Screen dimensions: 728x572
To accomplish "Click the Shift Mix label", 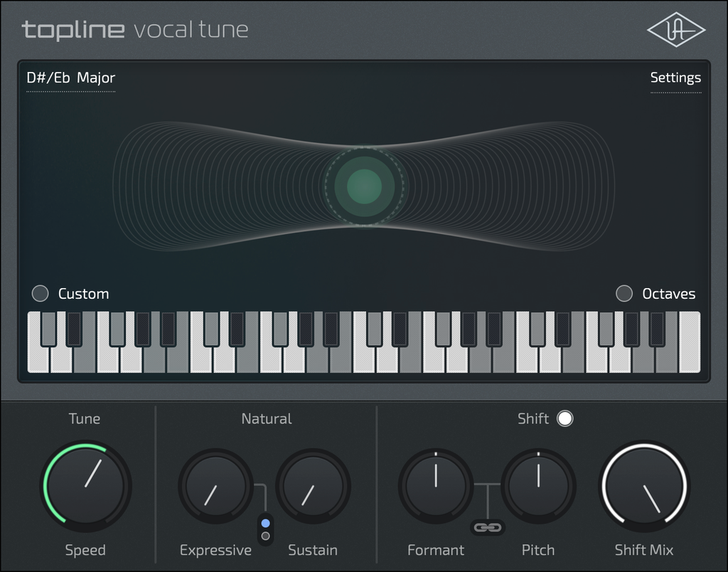I will (x=644, y=550).
